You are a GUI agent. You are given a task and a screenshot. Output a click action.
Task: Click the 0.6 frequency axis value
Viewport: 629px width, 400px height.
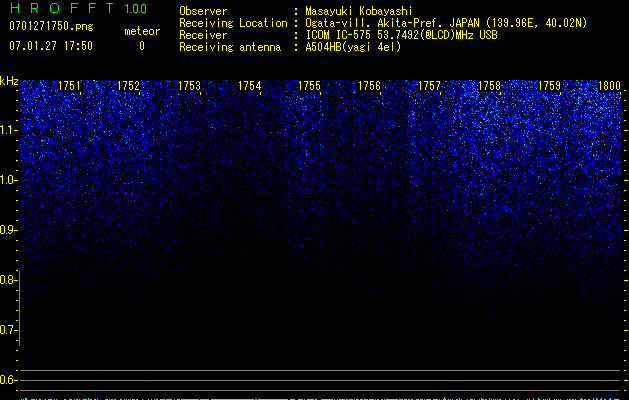8,380
